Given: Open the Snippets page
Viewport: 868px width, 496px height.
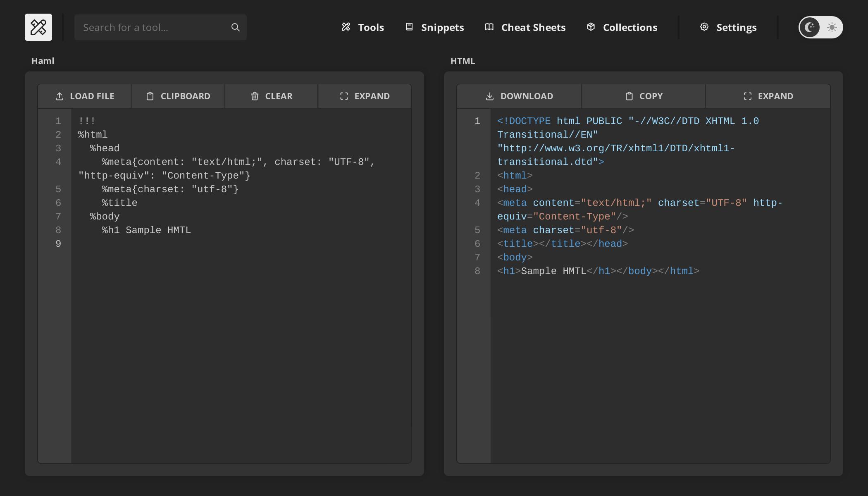Looking at the screenshot, I should (434, 27).
